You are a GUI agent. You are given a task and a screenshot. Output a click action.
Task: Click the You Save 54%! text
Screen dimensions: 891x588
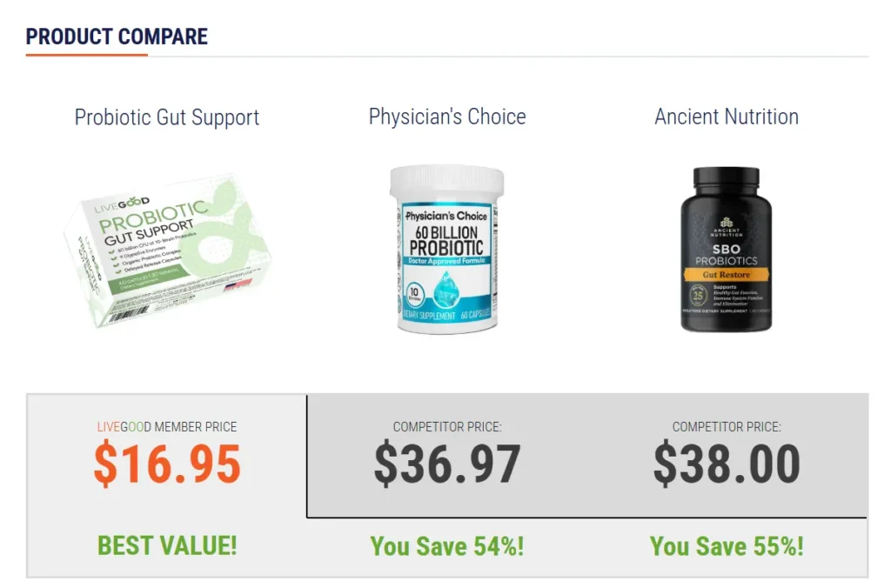(x=447, y=546)
